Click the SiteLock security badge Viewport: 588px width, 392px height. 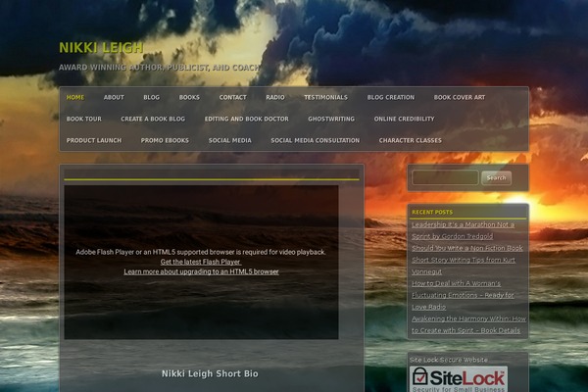[x=459, y=379]
